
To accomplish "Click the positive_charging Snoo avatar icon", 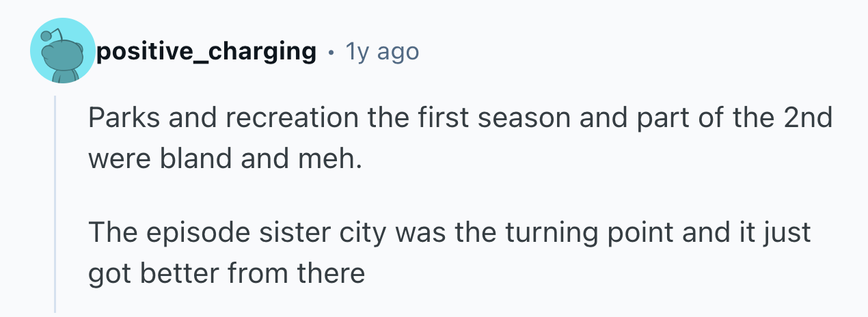I will (x=62, y=51).
